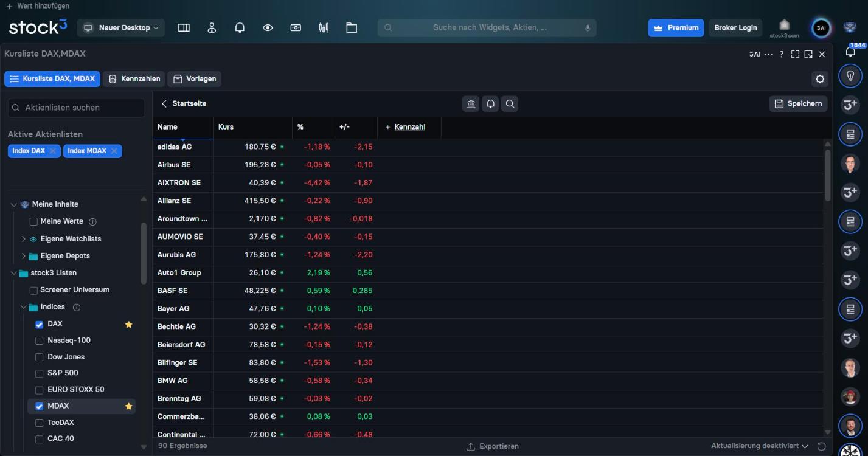Screen dimensions: 868x456
Task: Open widget settings gear icon
Action: point(820,79)
